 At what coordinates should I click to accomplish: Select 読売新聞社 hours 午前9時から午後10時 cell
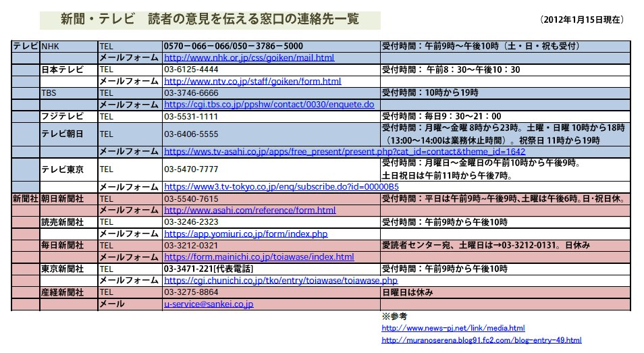pyautogui.click(x=506, y=223)
